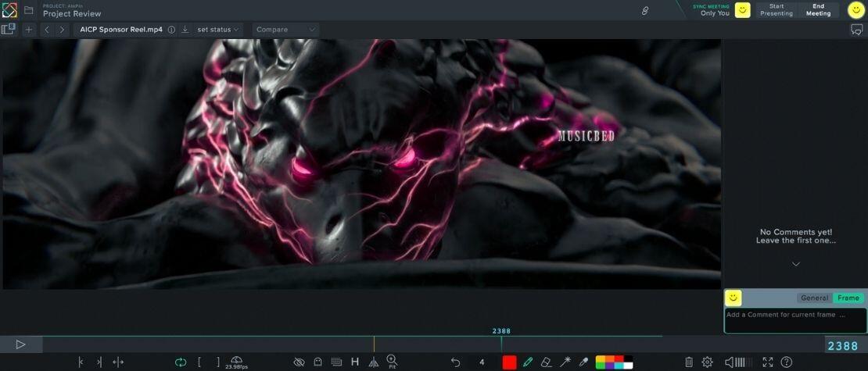This screenshot has width=868, height=371.
Task: Click the zoom Fit magnifier
Action: click(392, 362)
